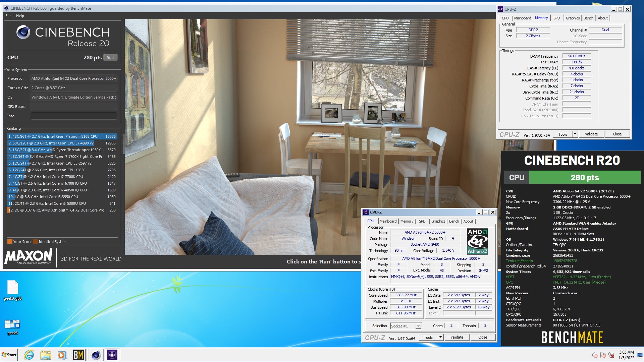Open Bench tab in lower CPU-Z window

[x=454, y=221]
